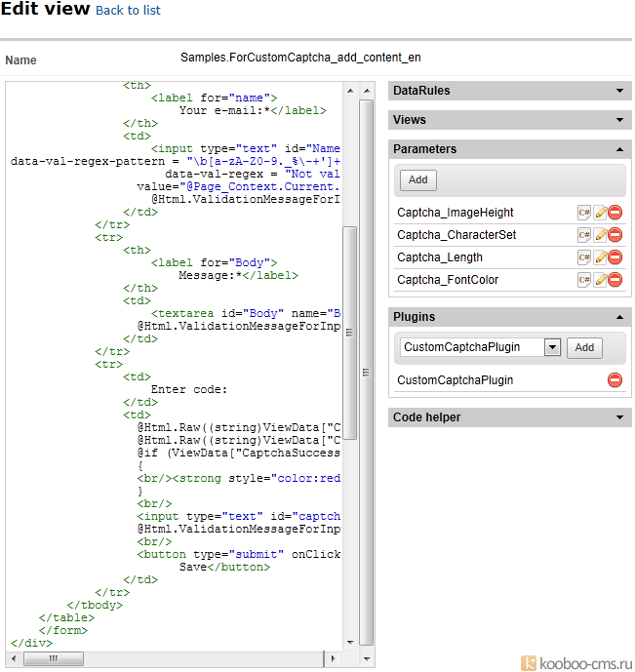Select the Captcha_CharacterSet parameter name
This screenshot has height=672, width=635.
(456, 235)
